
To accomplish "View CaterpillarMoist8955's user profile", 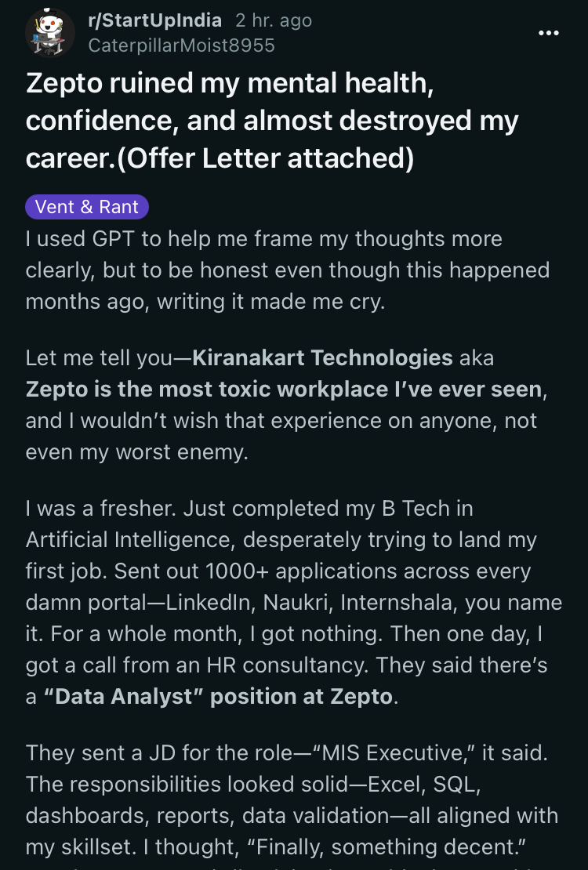I will coord(181,45).
